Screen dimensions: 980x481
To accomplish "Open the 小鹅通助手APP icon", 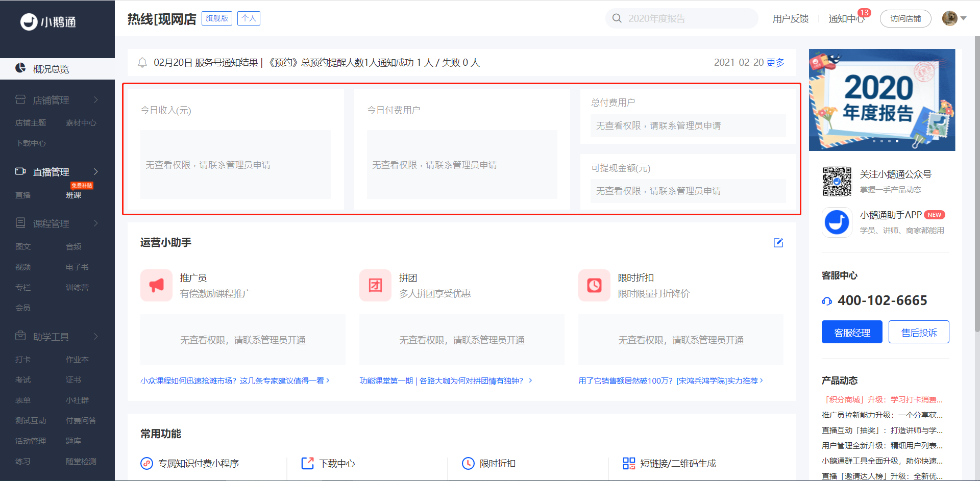I will click(837, 222).
